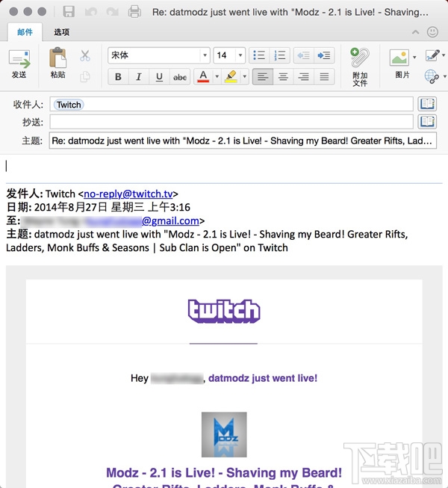Click the smiley feedback icon
448x488 pixels.
click(432, 31)
